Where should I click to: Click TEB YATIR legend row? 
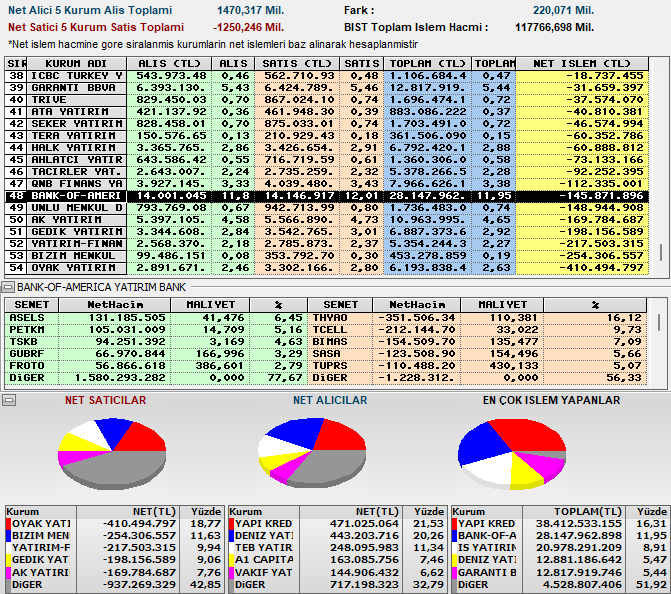(x=337, y=548)
